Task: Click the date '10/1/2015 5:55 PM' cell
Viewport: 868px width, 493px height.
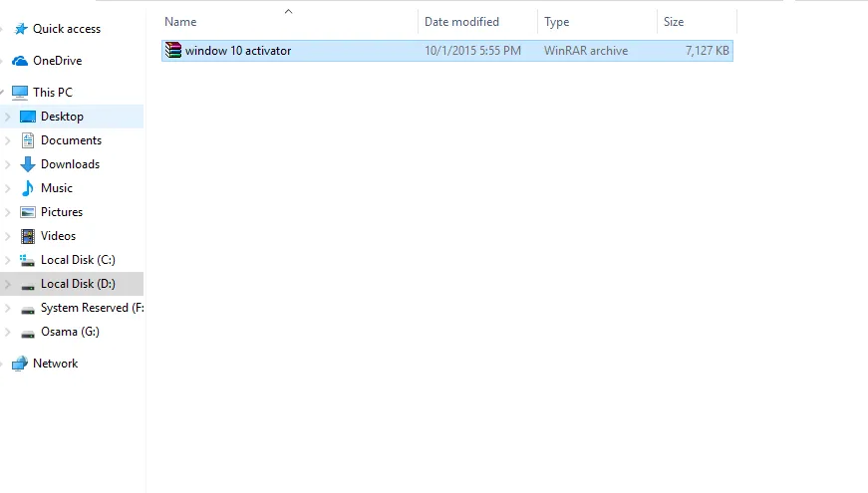Action: tap(472, 51)
